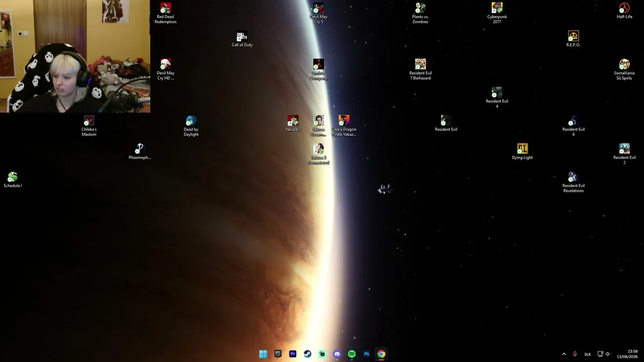Select the R.E.P.O. game icon
Screen dimensions: 644x362
click(573, 39)
